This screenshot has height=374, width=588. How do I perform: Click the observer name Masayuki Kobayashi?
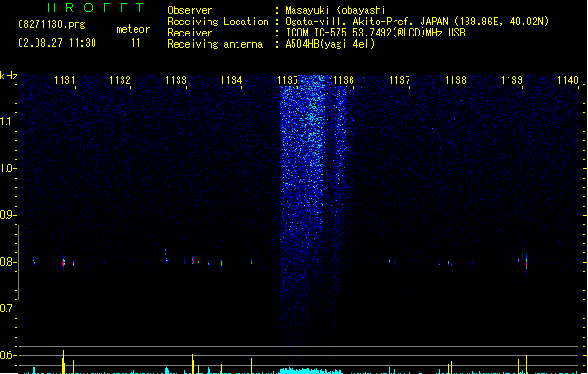(336, 10)
